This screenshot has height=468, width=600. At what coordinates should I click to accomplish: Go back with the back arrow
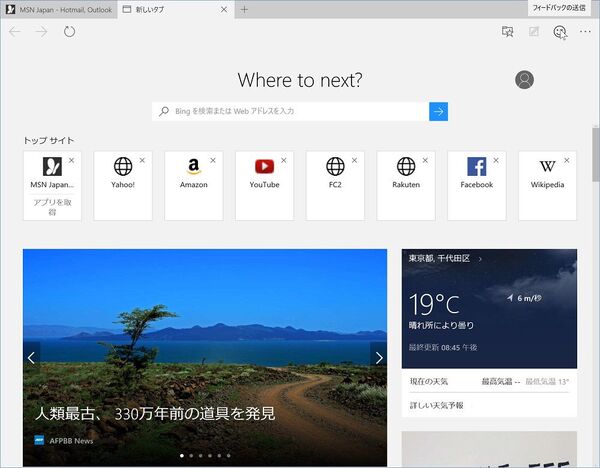point(15,31)
